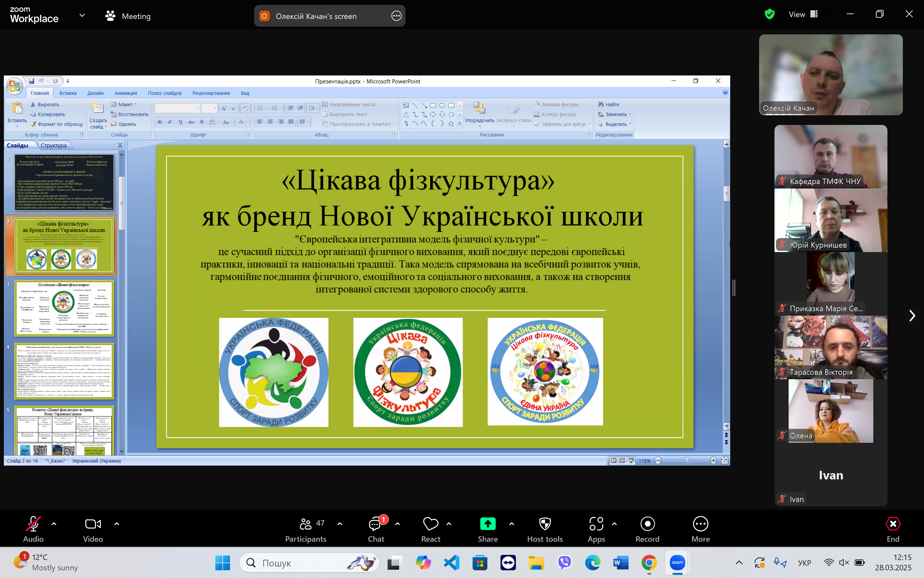This screenshot has width=924, height=578.
Task: Click normal view icon in status bar
Action: (x=613, y=461)
